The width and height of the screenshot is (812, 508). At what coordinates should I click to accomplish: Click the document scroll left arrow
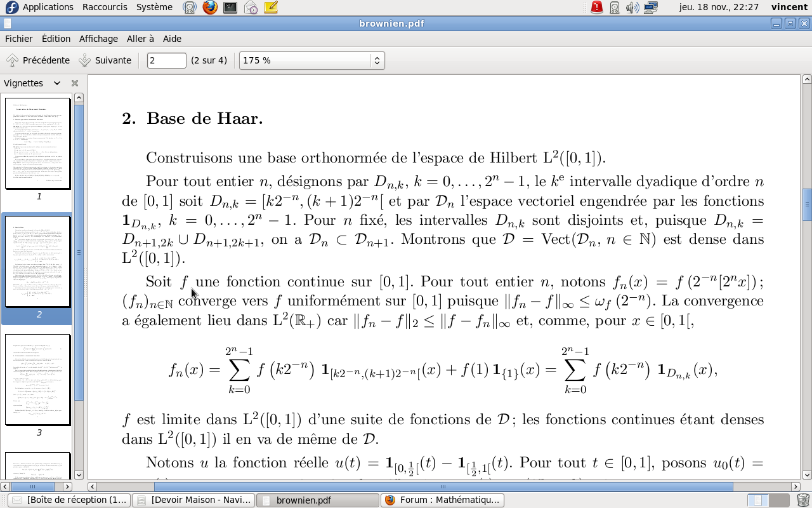coord(93,486)
